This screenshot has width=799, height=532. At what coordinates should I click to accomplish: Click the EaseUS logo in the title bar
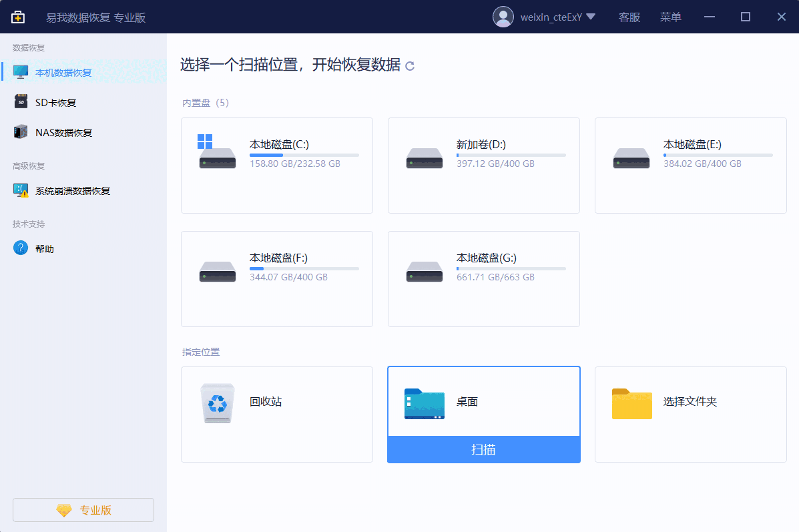[x=18, y=16]
